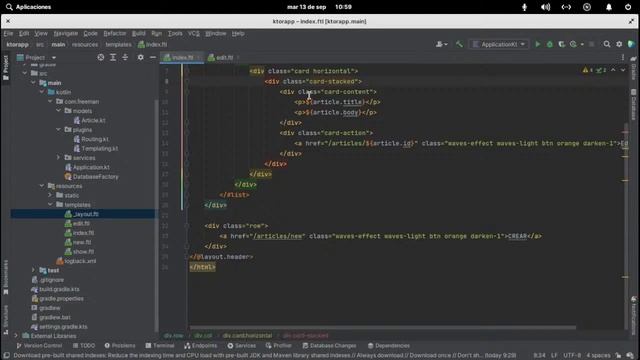Click templates breadcrumb in navigation bar

[118, 44]
